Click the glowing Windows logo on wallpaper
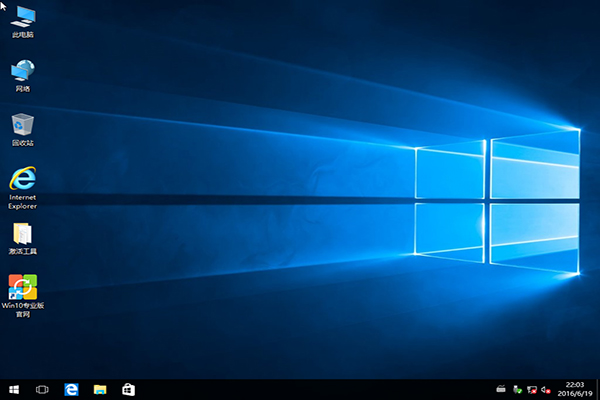 pos(495,205)
